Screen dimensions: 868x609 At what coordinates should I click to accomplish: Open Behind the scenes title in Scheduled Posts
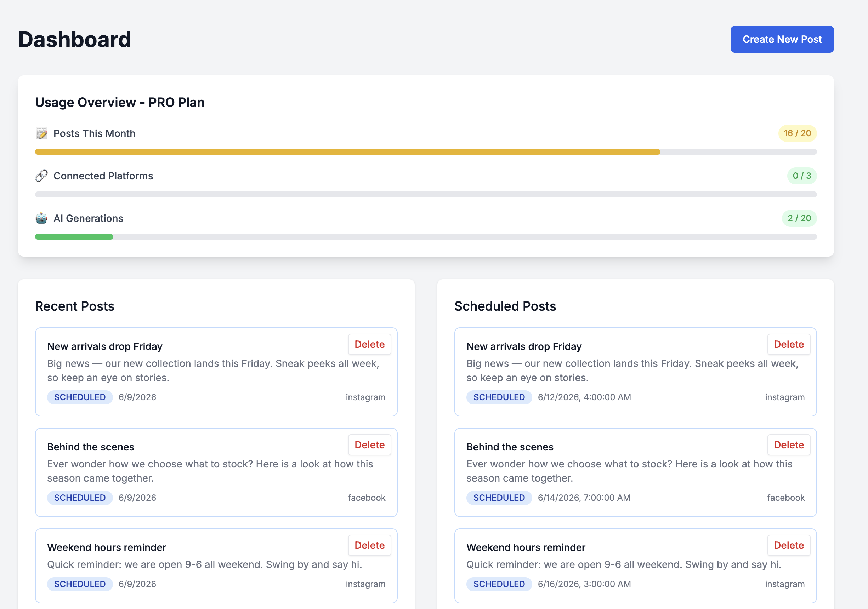click(510, 447)
